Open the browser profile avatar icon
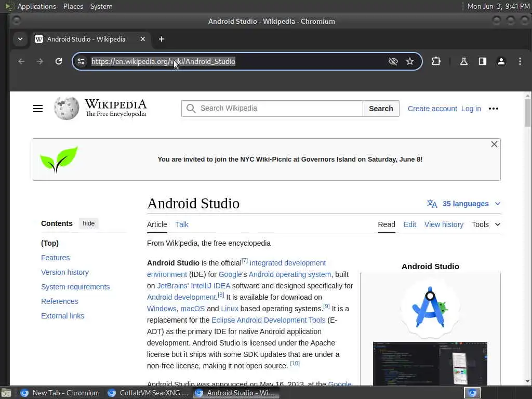Screen dimensions: 532x399 coord(501,61)
